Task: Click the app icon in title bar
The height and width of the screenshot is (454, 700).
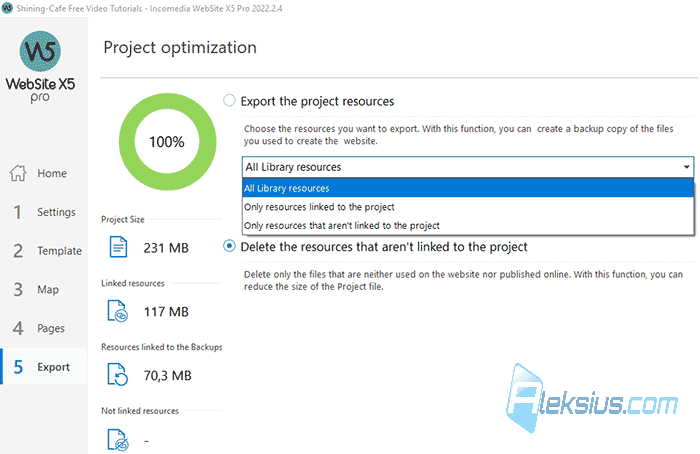Action: click(x=7, y=8)
